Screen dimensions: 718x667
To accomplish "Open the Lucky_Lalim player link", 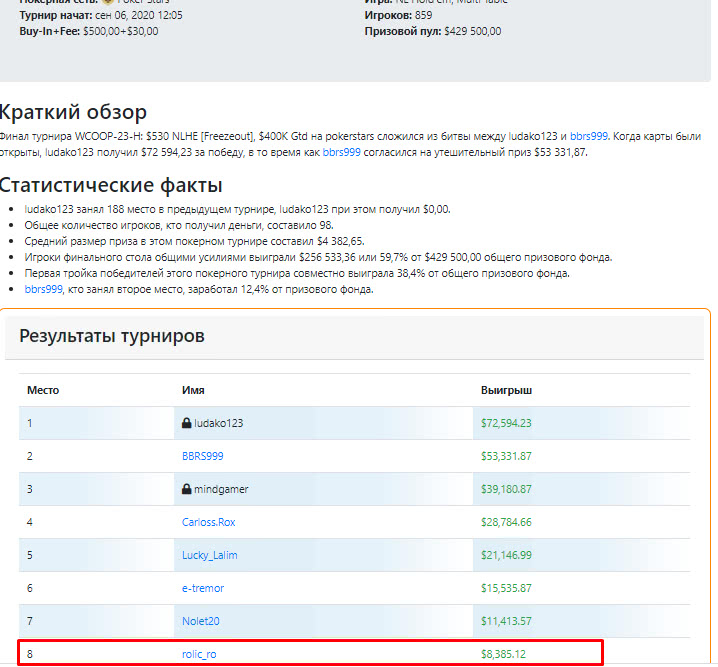I will [209, 555].
